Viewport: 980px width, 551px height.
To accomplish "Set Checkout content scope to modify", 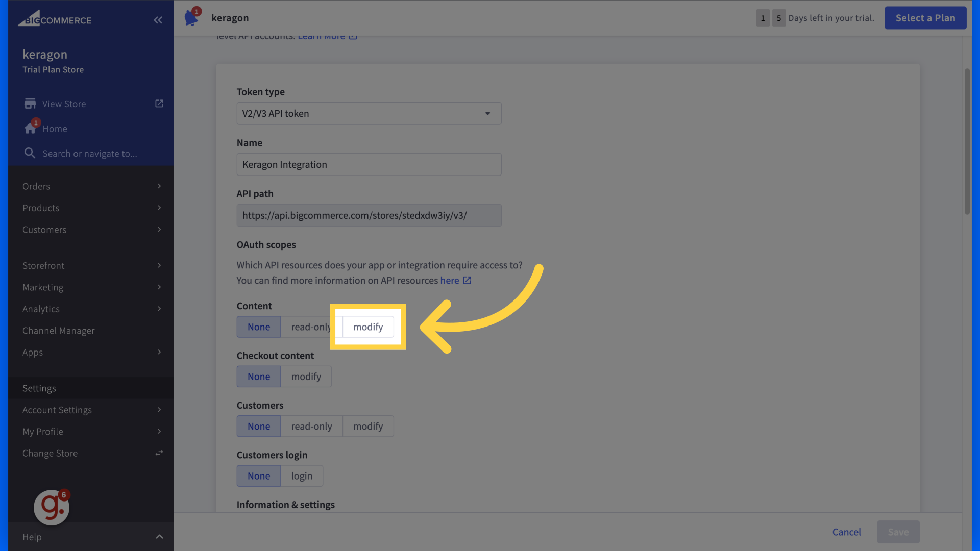I will pyautogui.click(x=306, y=376).
